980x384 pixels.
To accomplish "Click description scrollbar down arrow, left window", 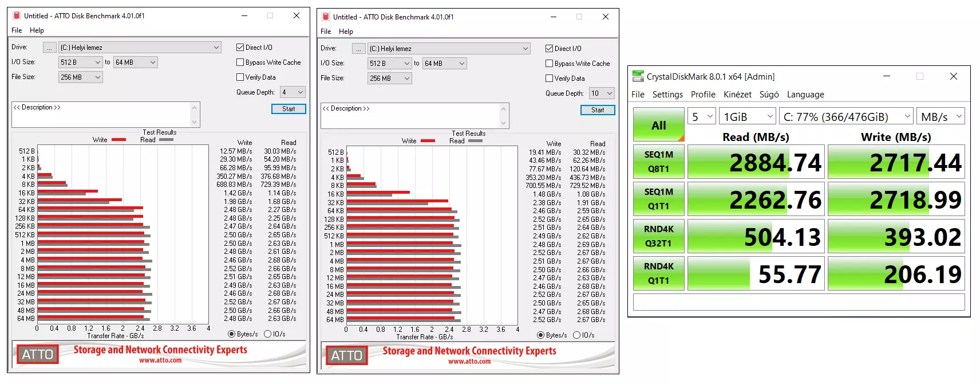I will 195,122.
